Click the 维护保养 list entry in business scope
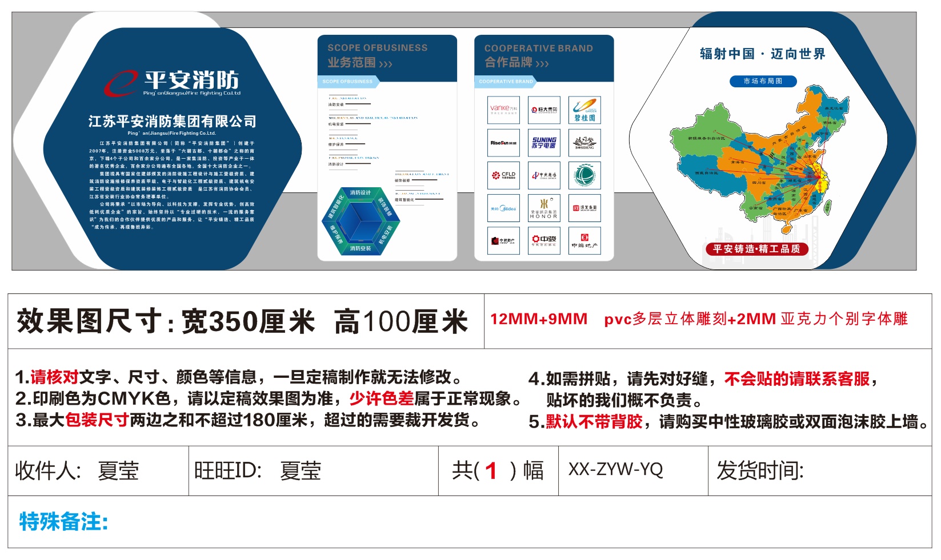The image size is (941, 560). point(336,144)
